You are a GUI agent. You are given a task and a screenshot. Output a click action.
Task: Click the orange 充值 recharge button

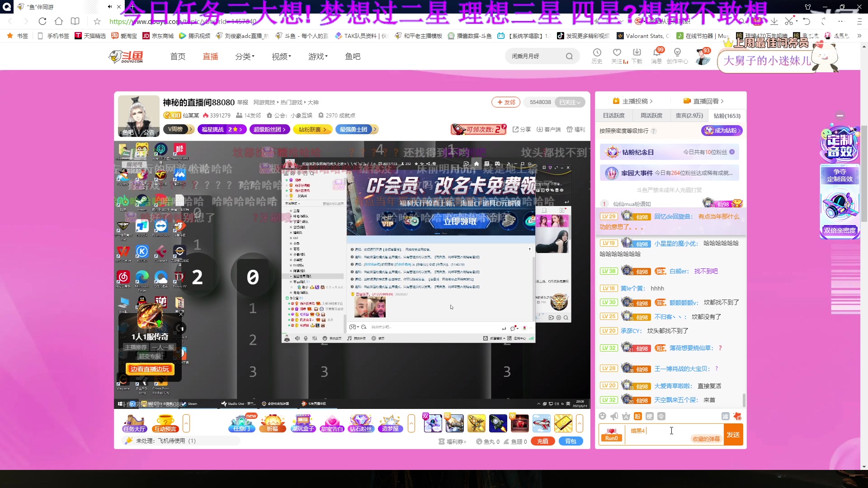542,441
